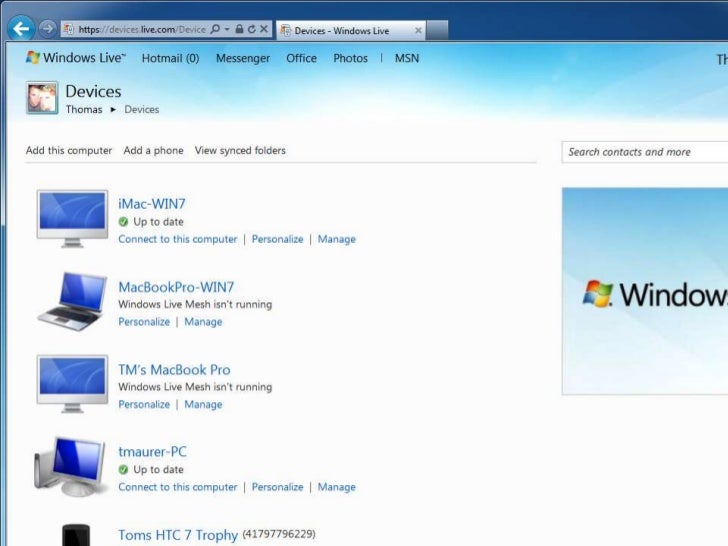Click Manage for TM's MacBook Pro
This screenshot has height=546, width=728.
pos(203,404)
